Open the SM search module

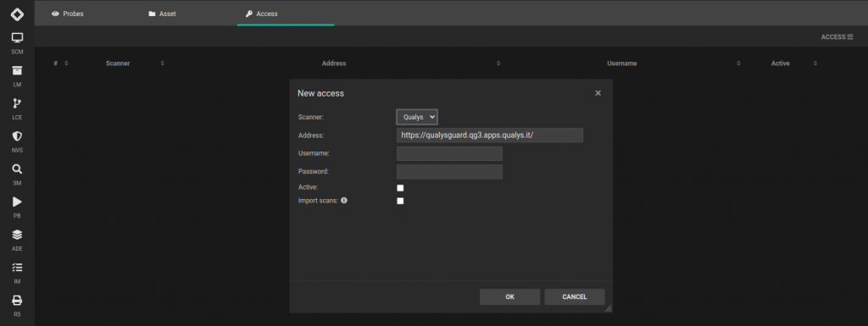[x=17, y=174]
